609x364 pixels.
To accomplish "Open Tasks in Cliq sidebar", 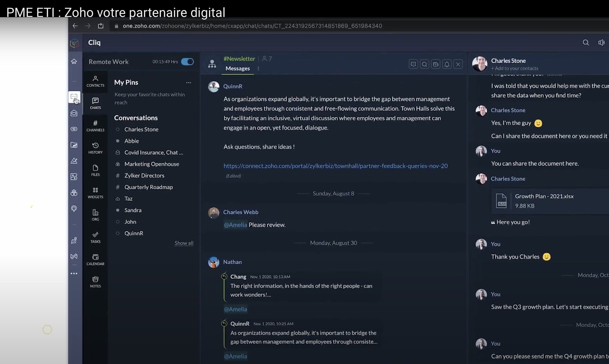I will click(95, 237).
